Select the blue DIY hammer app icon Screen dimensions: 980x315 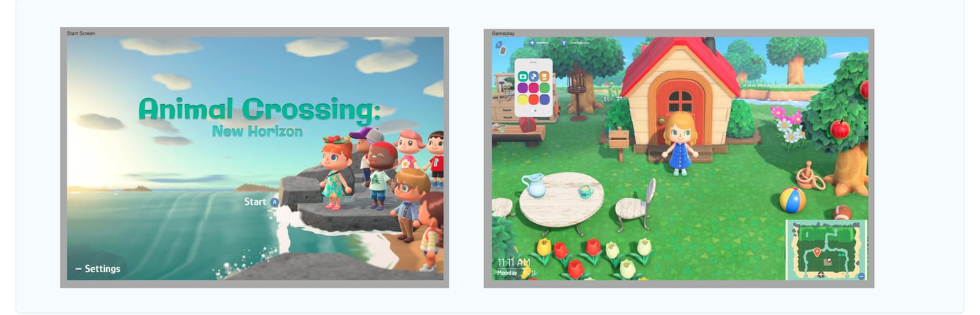[x=534, y=76]
